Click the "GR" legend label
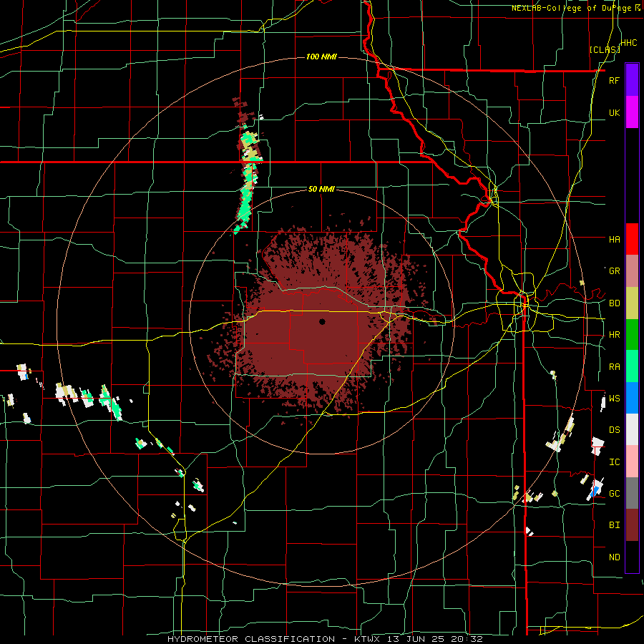 point(614,271)
